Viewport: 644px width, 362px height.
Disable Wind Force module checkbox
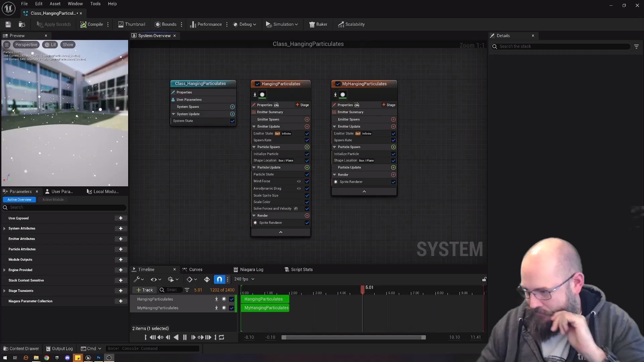[307, 181]
